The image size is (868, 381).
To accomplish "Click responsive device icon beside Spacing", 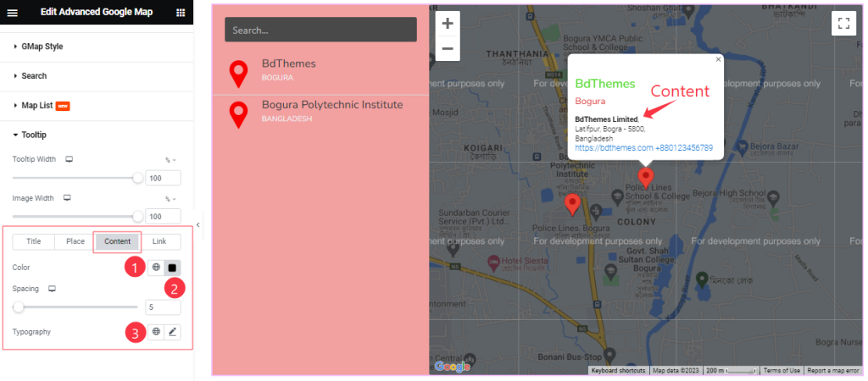I will pyautogui.click(x=52, y=289).
